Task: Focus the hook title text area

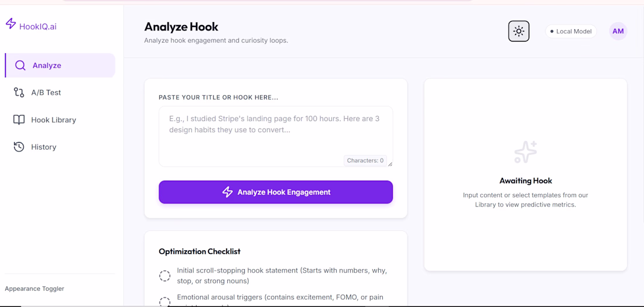Action: (x=276, y=136)
